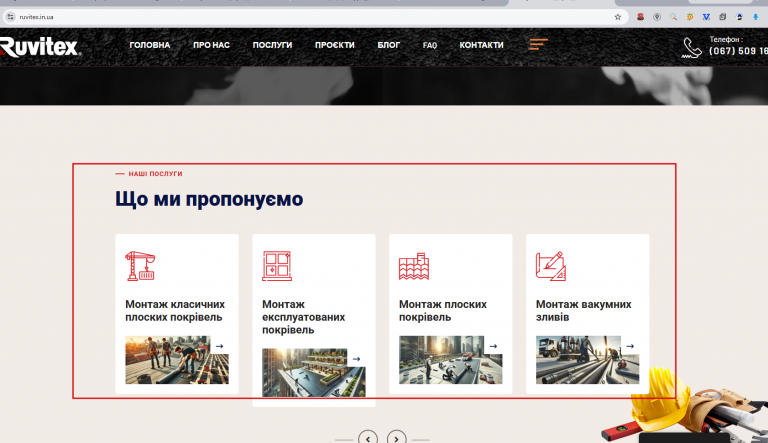Open FAQ menu item
The width and height of the screenshot is (768, 443).
[430, 45]
